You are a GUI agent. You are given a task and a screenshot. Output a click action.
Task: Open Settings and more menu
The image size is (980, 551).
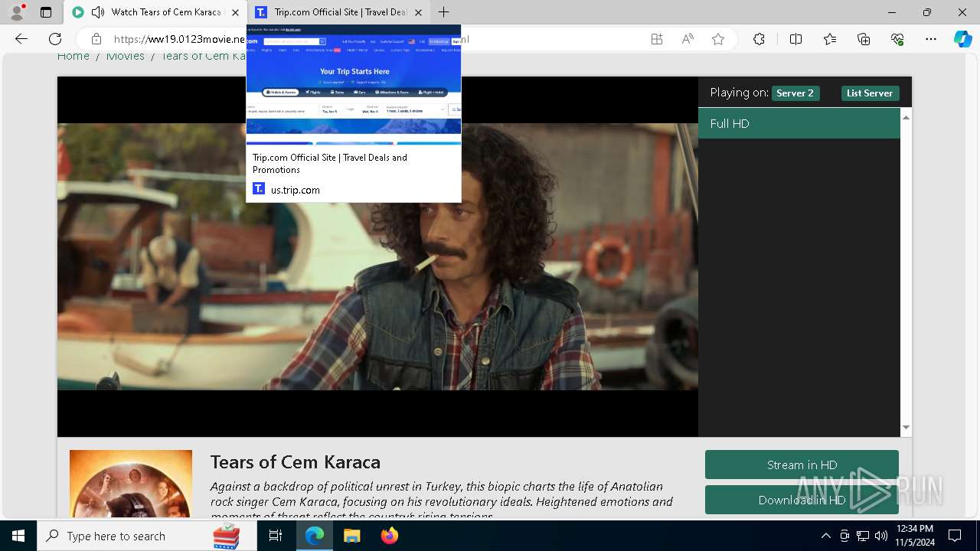[931, 39]
